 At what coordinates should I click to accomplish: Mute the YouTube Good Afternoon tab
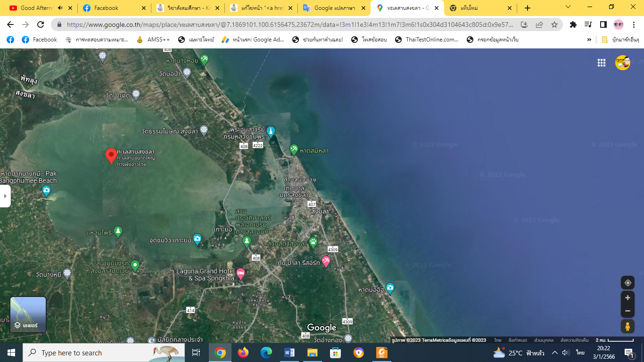[60, 8]
